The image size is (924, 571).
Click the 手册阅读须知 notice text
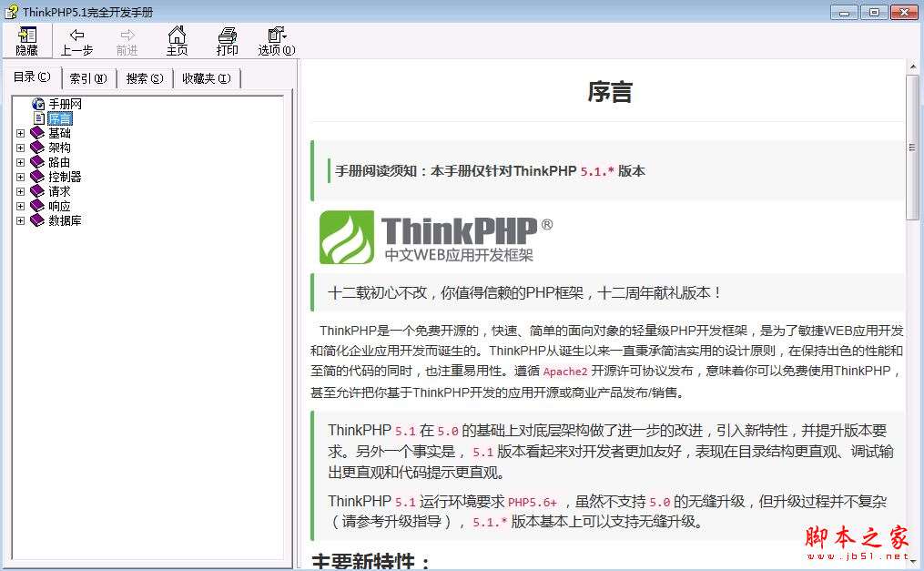[x=491, y=171]
